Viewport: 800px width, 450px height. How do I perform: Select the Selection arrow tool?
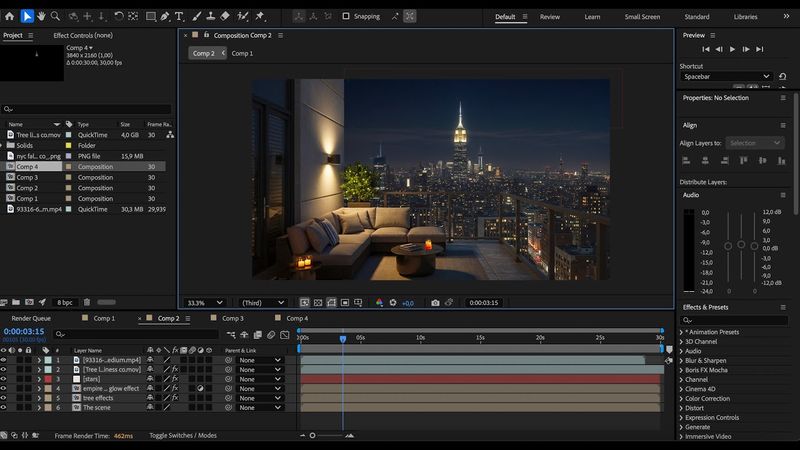pos(27,16)
